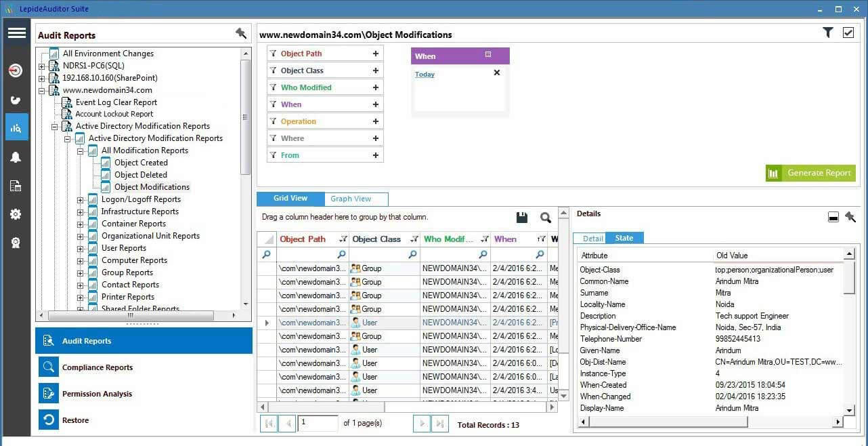Click the pin icon on the Details panel
Image resolution: width=868 pixels, height=446 pixels.
851,217
